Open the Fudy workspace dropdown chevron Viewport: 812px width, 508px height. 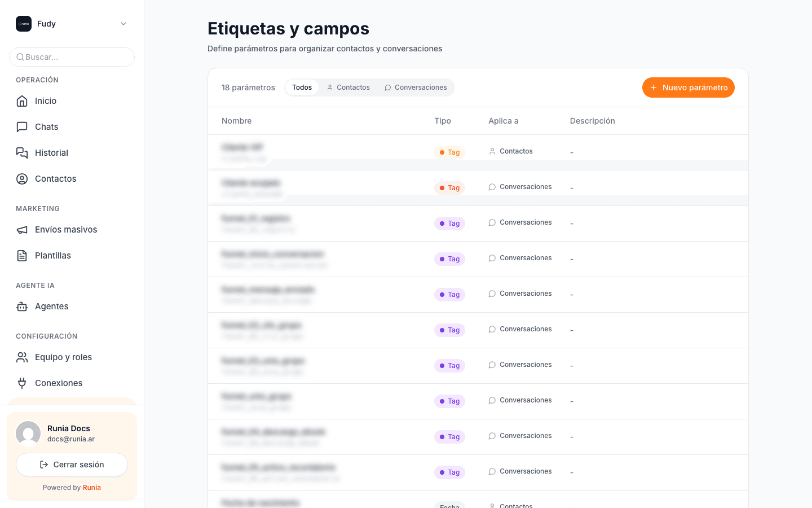pyautogui.click(x=123, y=24)
